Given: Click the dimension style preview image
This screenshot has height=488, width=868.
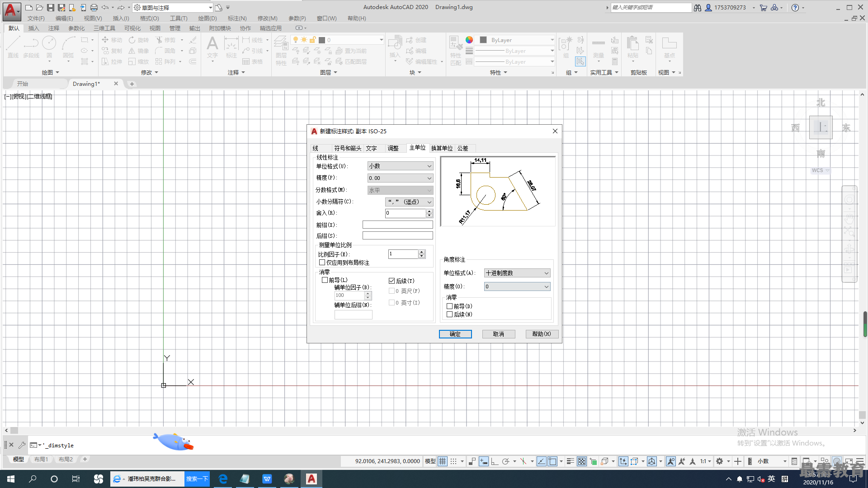Looking at the screenshot, I should (498, 191).
